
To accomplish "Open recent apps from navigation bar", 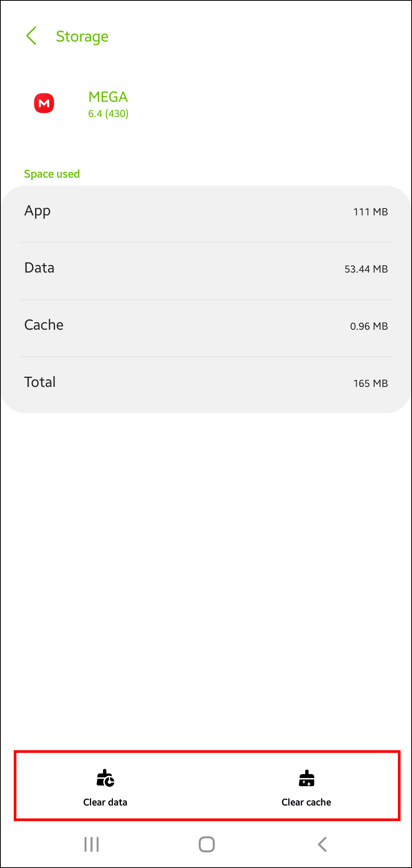I will (92, 844).
